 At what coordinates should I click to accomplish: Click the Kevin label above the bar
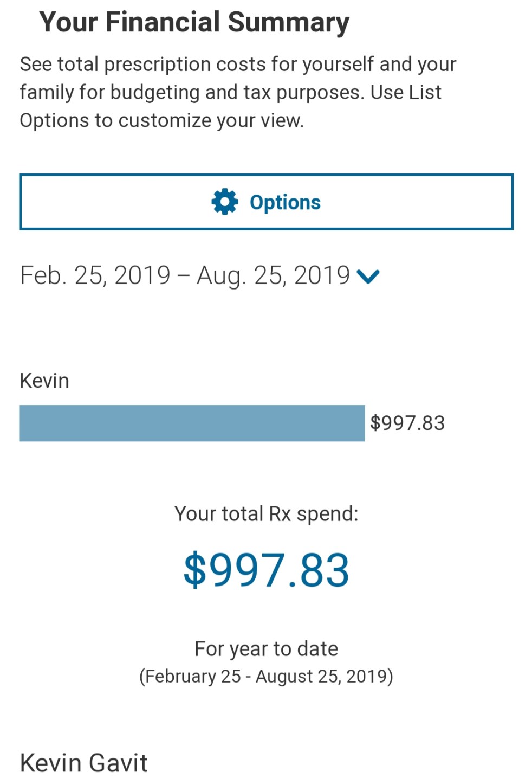point(44,381)
